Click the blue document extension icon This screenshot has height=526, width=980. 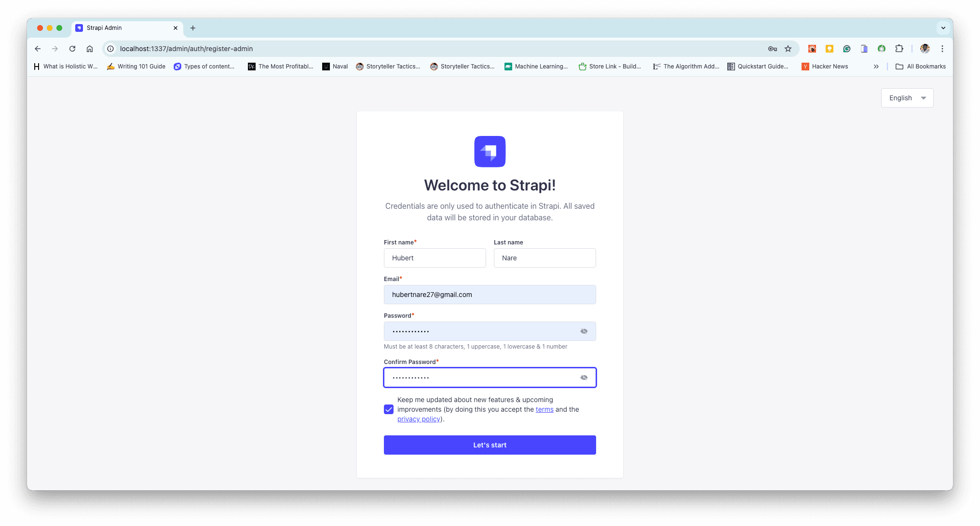864,49
